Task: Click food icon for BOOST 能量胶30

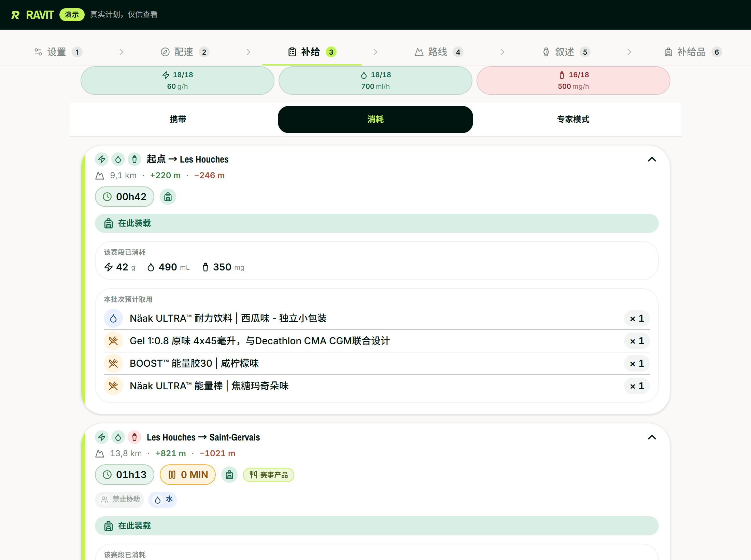Action: (x=113, y=363)
